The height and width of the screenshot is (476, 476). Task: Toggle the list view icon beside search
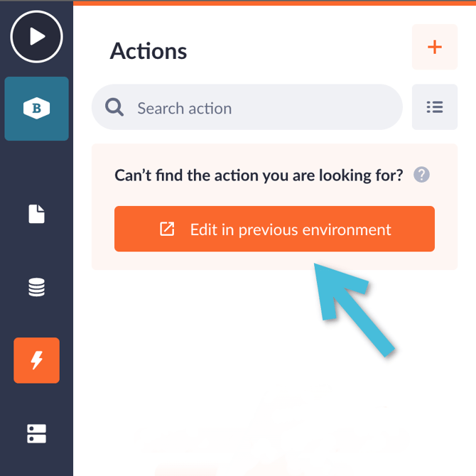(x=434, y=107)
